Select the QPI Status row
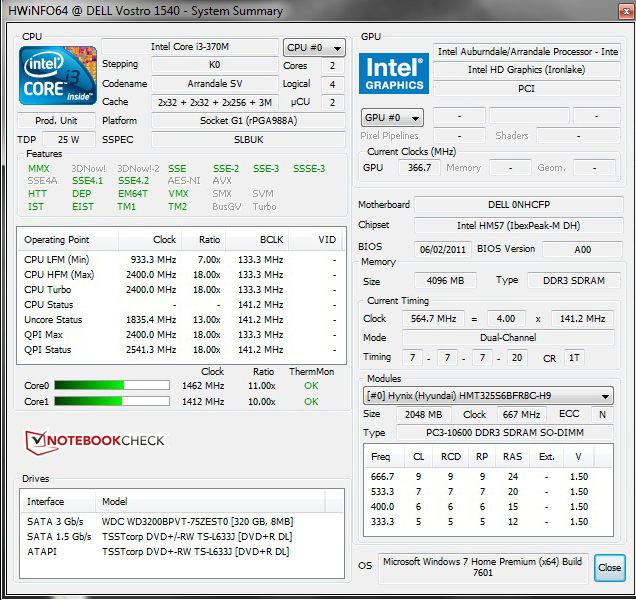 [181, 350]
